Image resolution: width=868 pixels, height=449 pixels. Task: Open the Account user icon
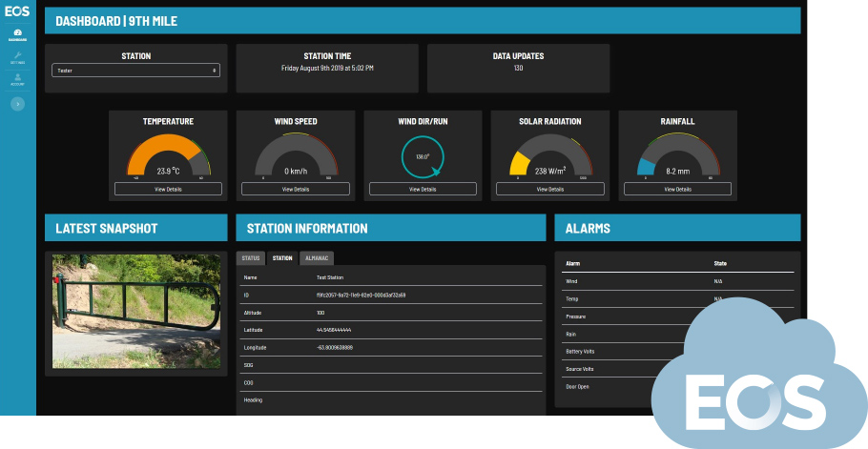[x=18, y=80]
